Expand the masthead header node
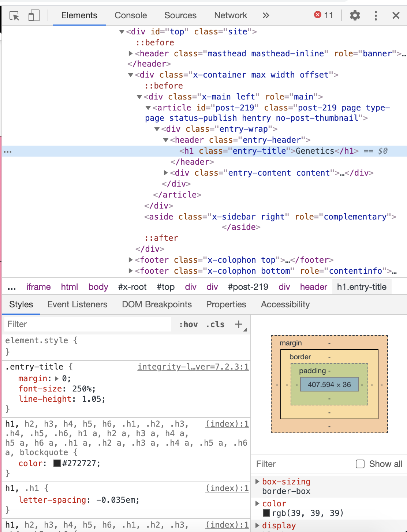The height and width of the screenshot is (532, 407). 131,53
